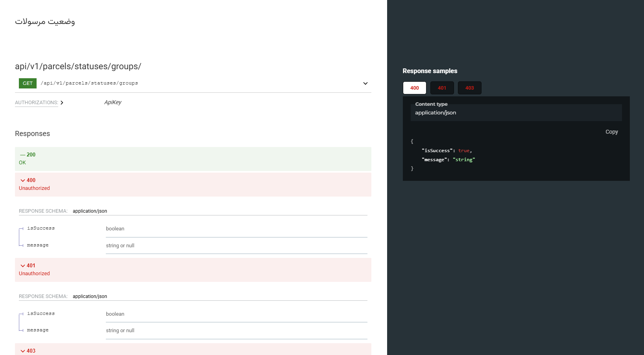Click the 200 OK response row
644x355 pixels.
pos(193,159)
